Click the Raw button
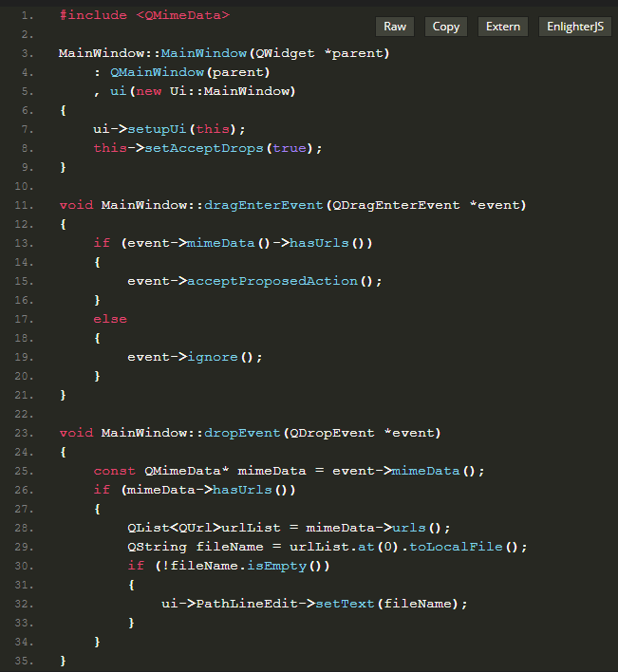 click(x=395, y=27)
